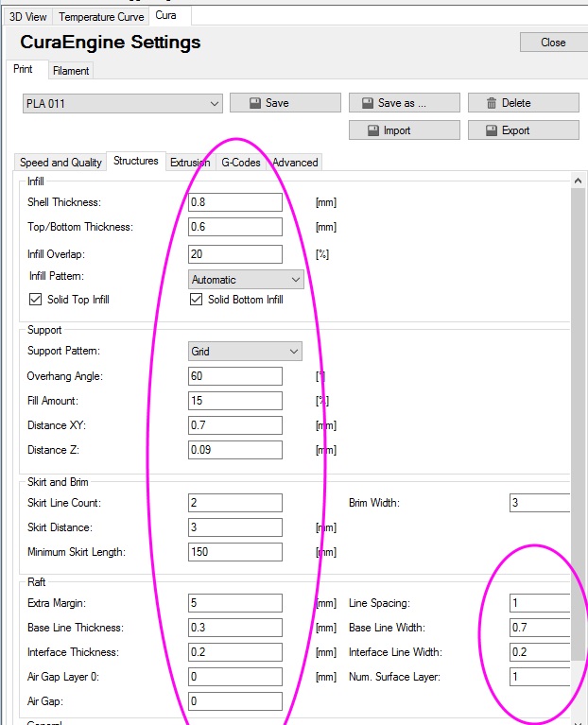Click the disk icon on Export button

pos(492,130)
